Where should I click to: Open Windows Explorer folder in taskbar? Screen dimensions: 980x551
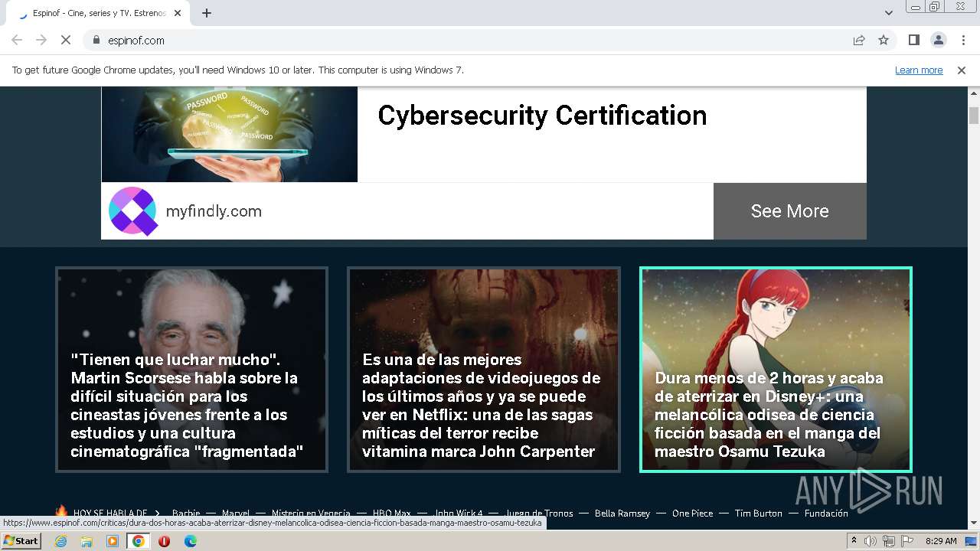[x=87, y=541]
